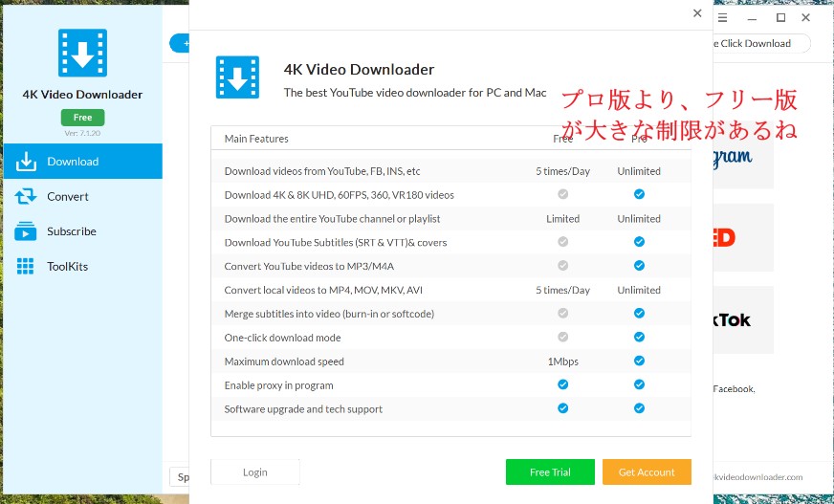The image size is (834, 504).
Task: Click the ToolKits grid icon
Action: tap(25, 267)
